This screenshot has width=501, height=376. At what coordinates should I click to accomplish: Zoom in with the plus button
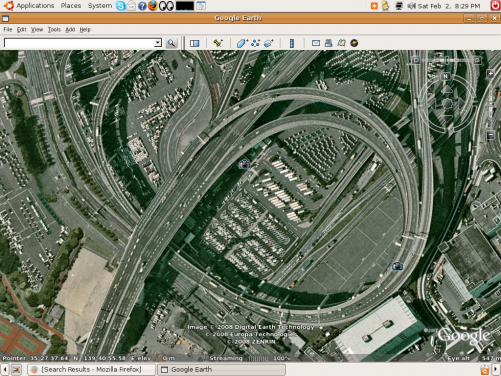[x=490, y=74]
